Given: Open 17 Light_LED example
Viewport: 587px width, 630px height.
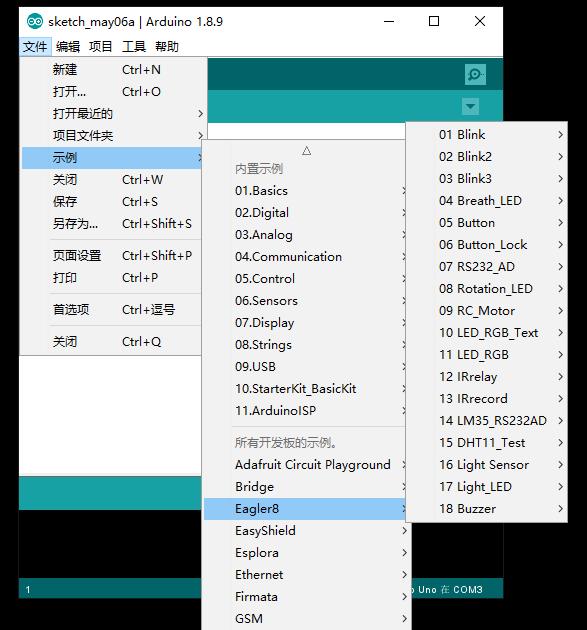Looking at the screenshot, I should [x=487, y=487].
